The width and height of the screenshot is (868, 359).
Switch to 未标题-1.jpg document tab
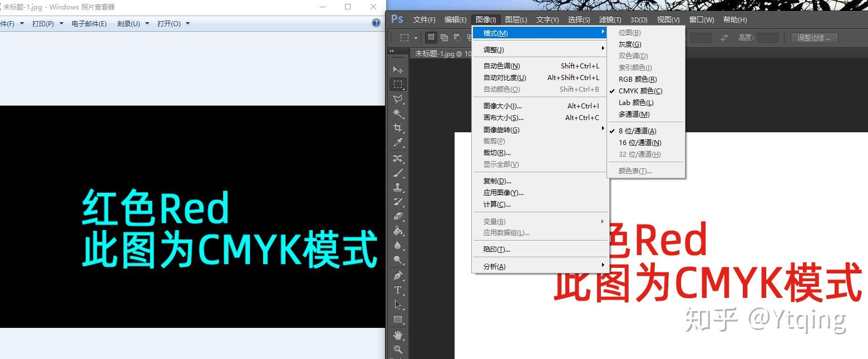pyautogui.click(x=443, y=53)
